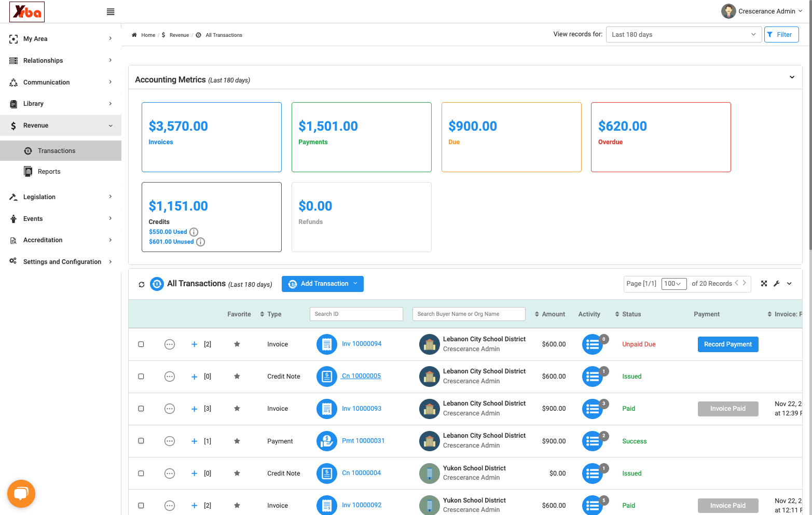Image resolution: width=812 pixels, height=515 pixels.
Task: Click the Search Buyer Name or Org Name field
Action: point(469,314)
